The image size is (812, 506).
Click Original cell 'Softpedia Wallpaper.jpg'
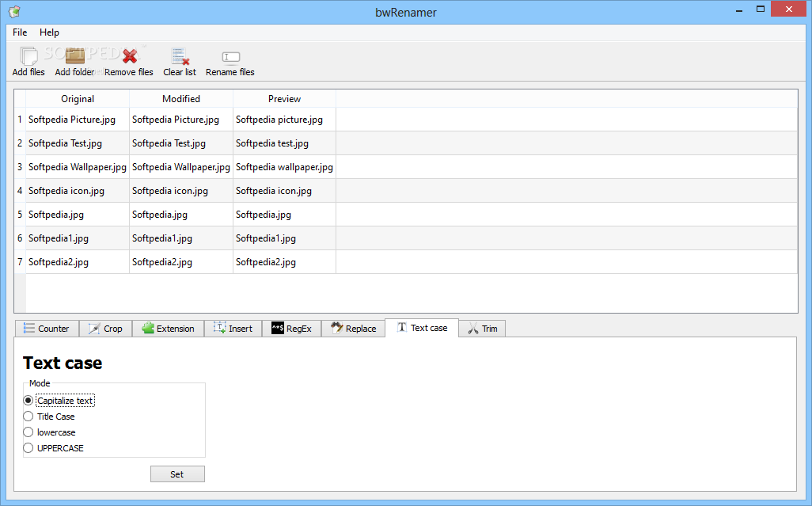tap(78, 167)
